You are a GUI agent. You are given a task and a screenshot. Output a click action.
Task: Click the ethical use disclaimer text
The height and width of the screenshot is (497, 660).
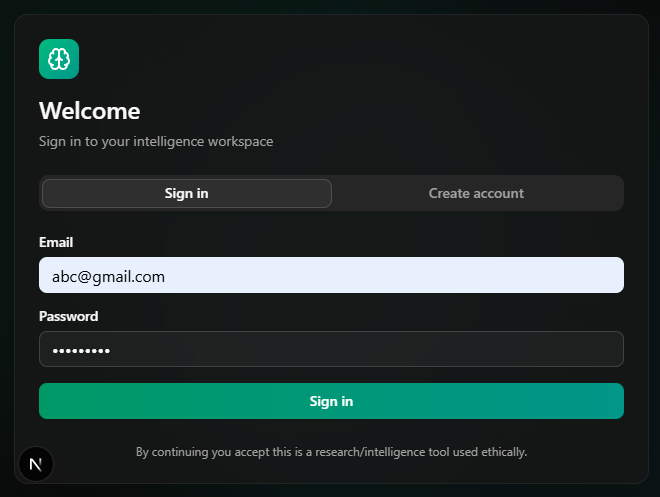tap(331, 452)
